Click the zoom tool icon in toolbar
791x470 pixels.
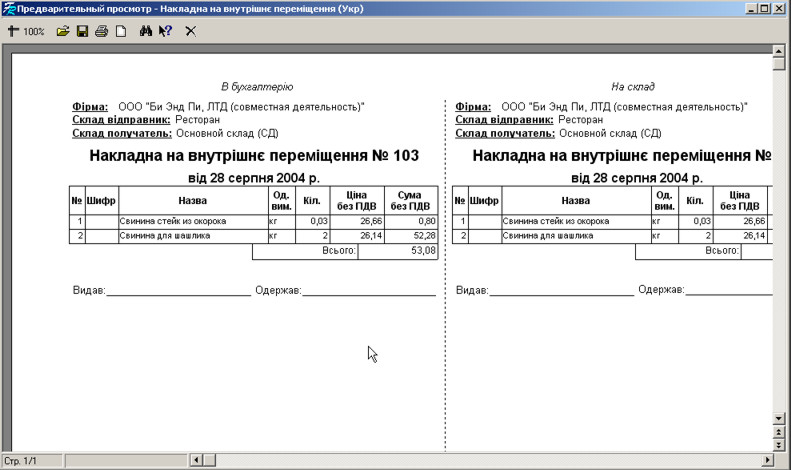click(x=13, y=32)
